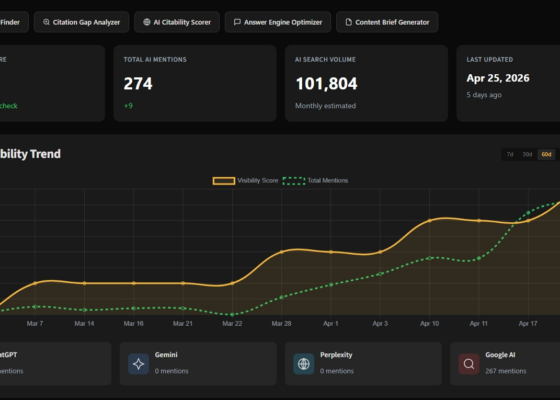The width and height of the screenshot is (560, 400).
Task: Open the Last Updated card
Action: click(x=508, y=83)
